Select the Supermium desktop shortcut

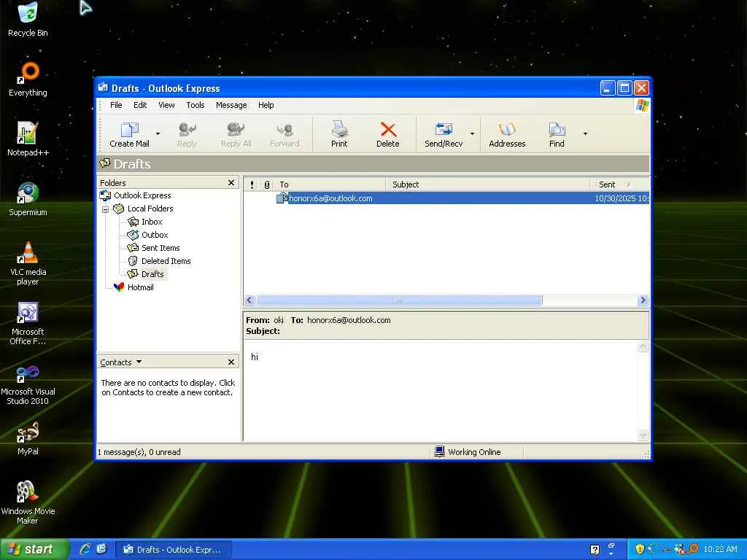(28, 199)
